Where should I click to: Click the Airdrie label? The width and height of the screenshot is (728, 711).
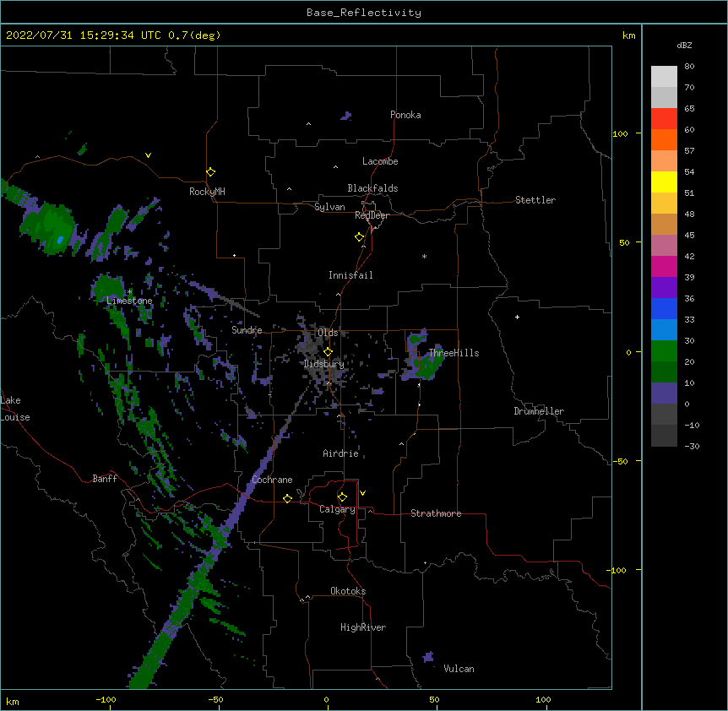click(341, 453)
